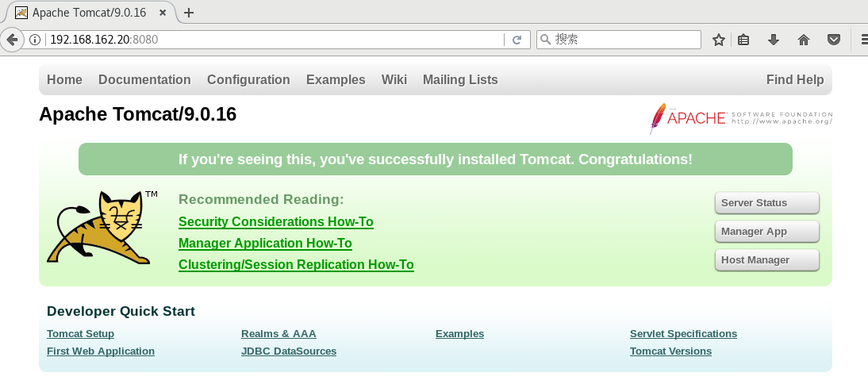The image size is (868, 384).
Task: Open the Tomcat Setup link
Action: [x=80, y=334]
